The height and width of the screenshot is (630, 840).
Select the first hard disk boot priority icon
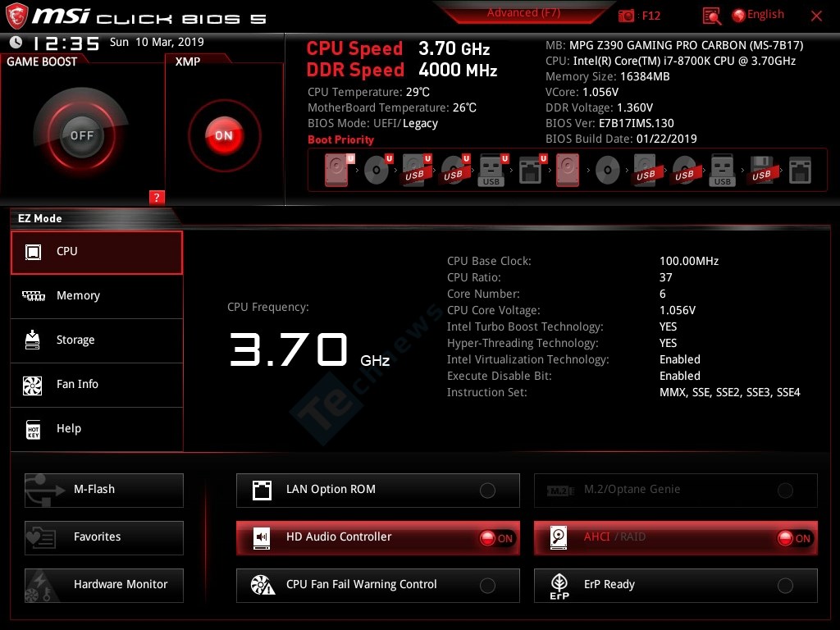point(336,171)
